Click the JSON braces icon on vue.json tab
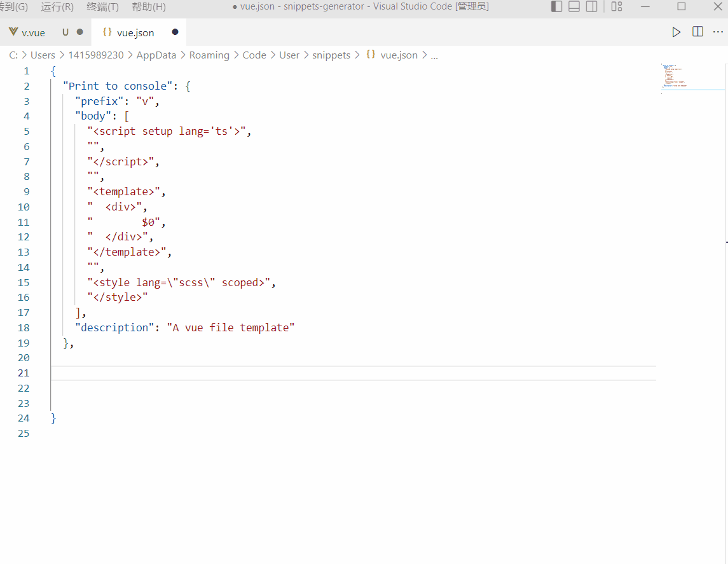 pos(107,32)
